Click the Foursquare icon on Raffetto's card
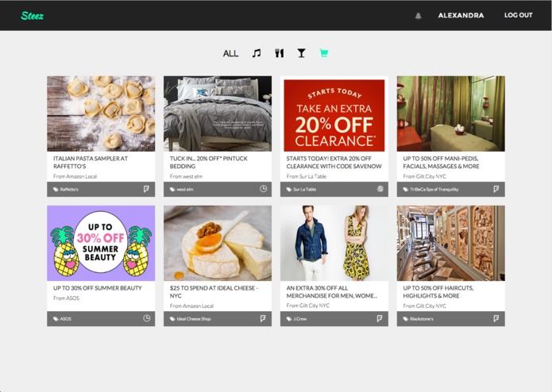 [x=146, y=189]
